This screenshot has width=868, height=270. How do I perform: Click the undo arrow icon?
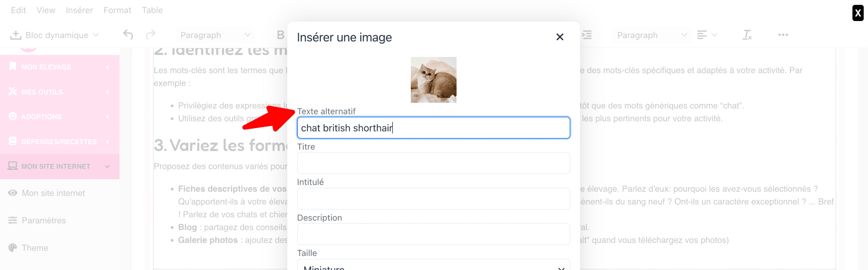coord(128,35)
